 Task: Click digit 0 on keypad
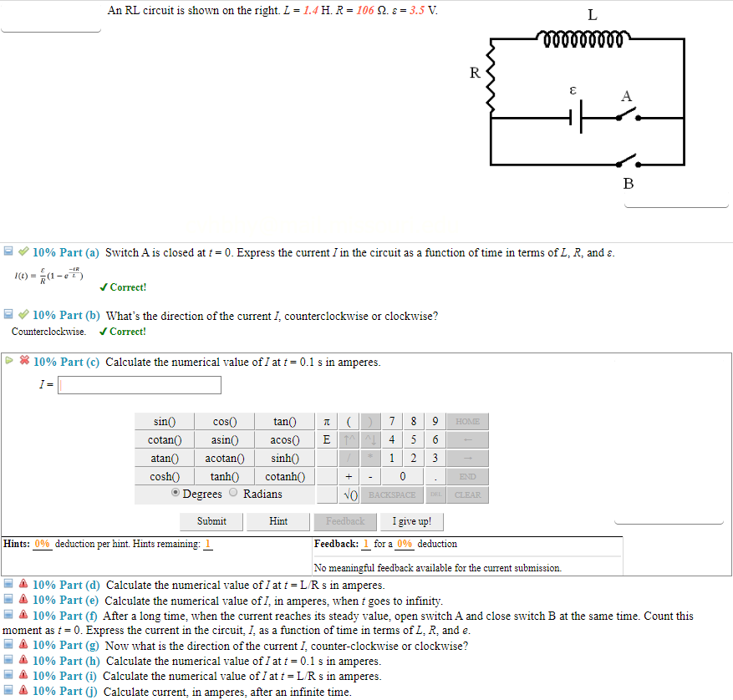[403, 477]
